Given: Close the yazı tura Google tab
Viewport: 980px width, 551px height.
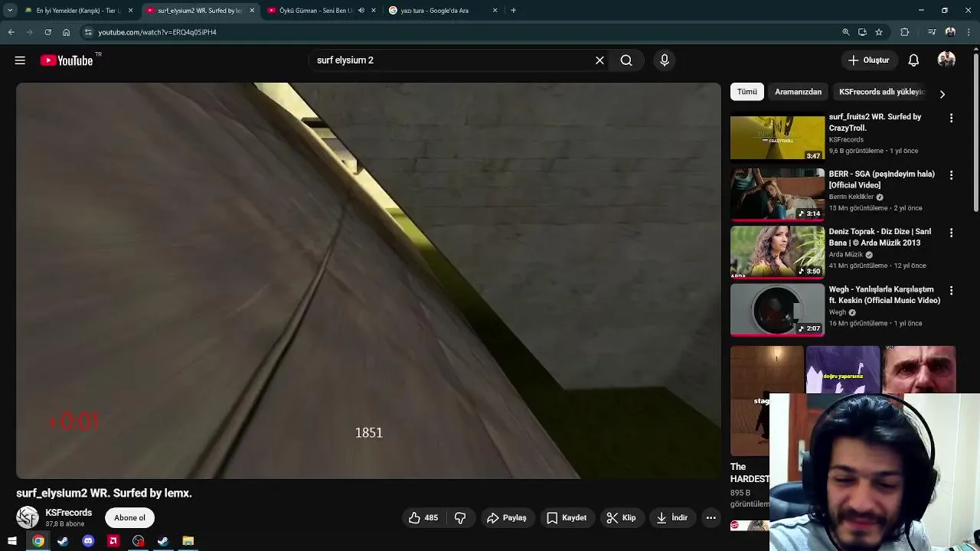Looking at the screenshot, I should (x=495, y=11).
